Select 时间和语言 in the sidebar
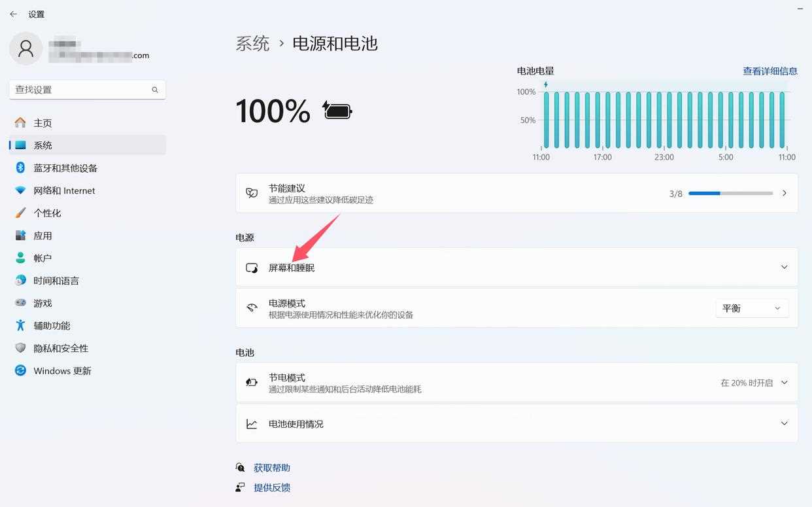812x507 pixels. pos(20,280)
